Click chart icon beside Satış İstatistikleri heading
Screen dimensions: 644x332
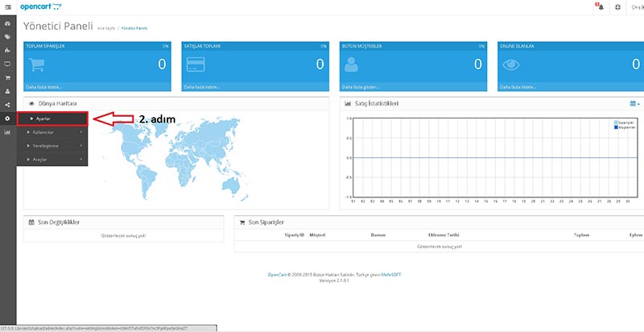pos(348,104)
